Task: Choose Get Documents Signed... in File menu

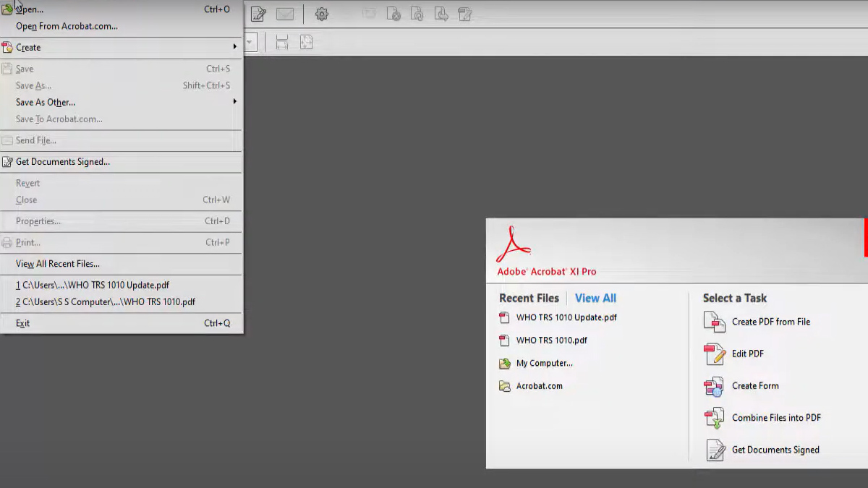Action: (122, 162)
